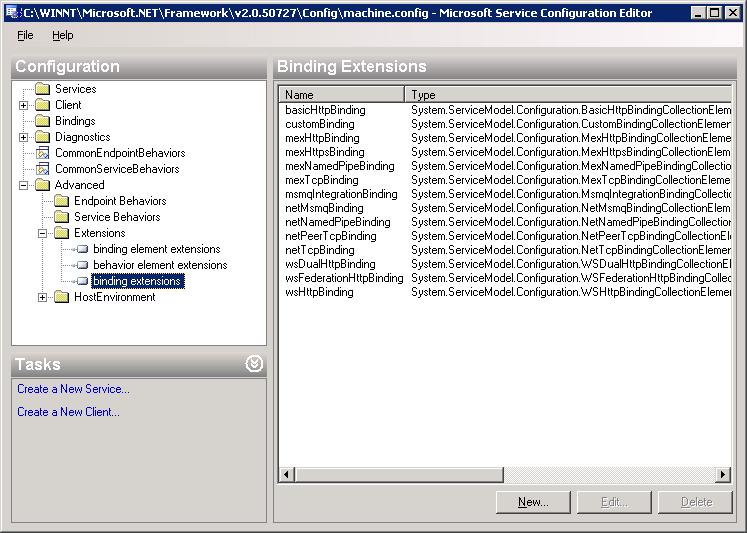Viewport: 747px width, 533px height.
Task: Click the Advanced folder icon
Action: pos(42,185)
